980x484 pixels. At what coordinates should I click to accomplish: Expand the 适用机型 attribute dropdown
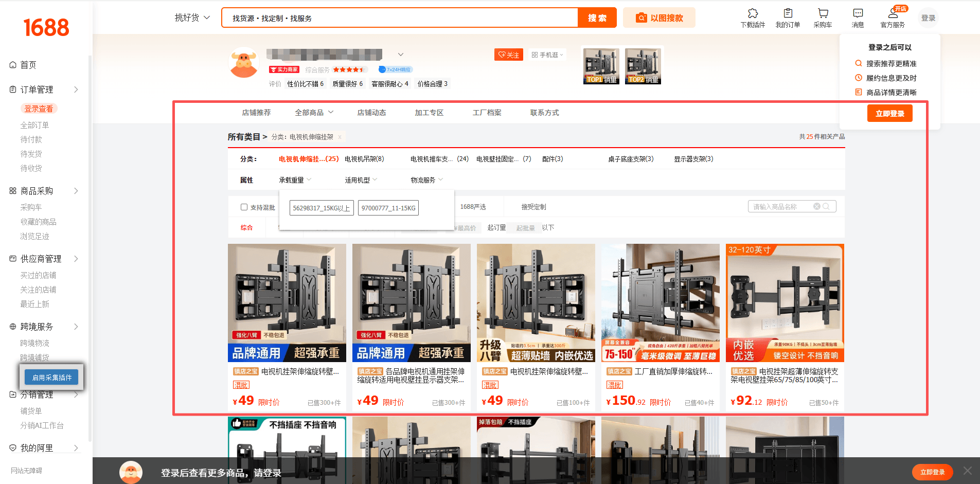coord(361,180)
